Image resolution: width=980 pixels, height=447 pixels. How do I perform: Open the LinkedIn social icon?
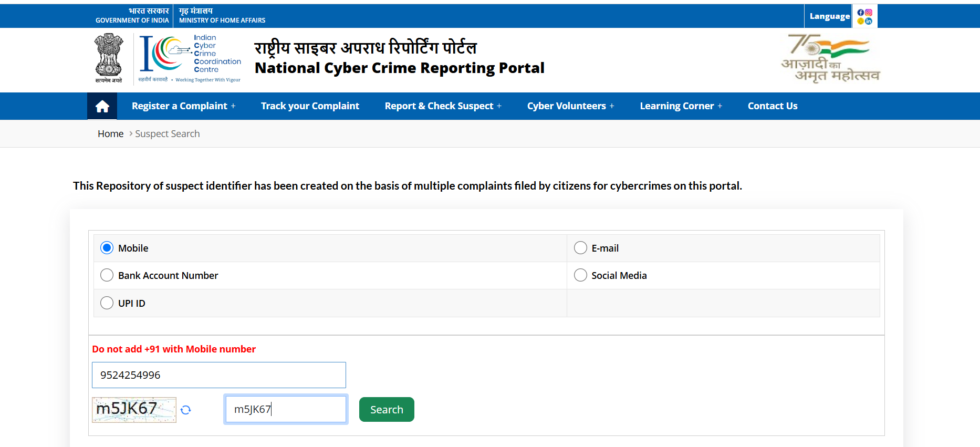tap(869, 21)
